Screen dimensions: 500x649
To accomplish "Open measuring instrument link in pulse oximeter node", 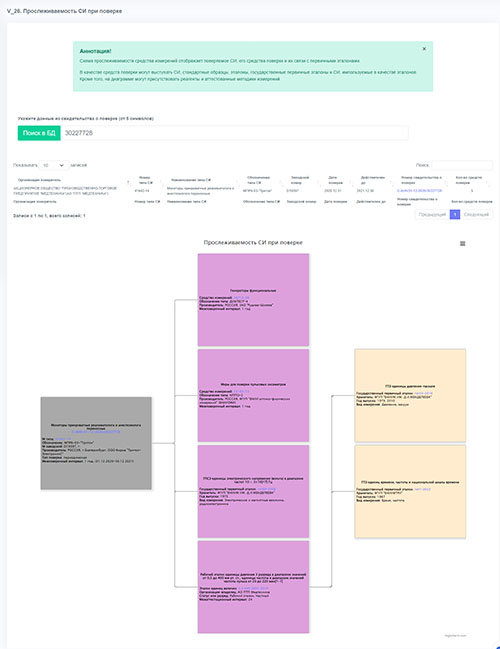I will point(241,392).
